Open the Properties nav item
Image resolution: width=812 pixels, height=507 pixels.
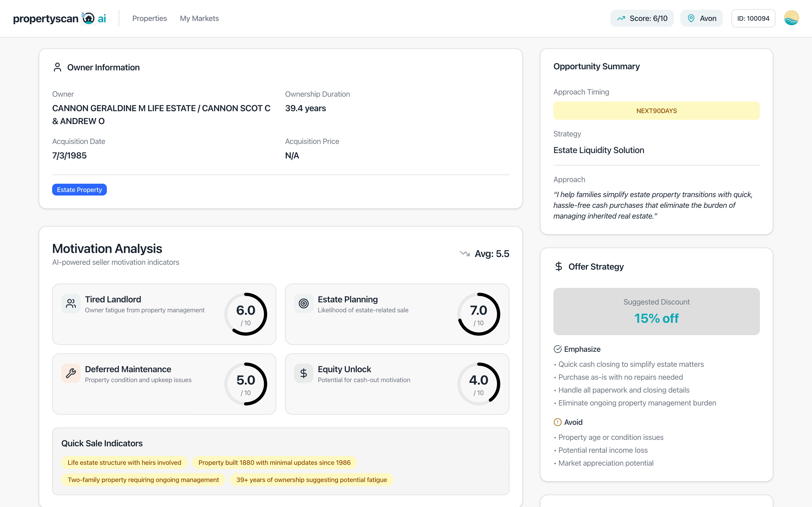[150, 19]
